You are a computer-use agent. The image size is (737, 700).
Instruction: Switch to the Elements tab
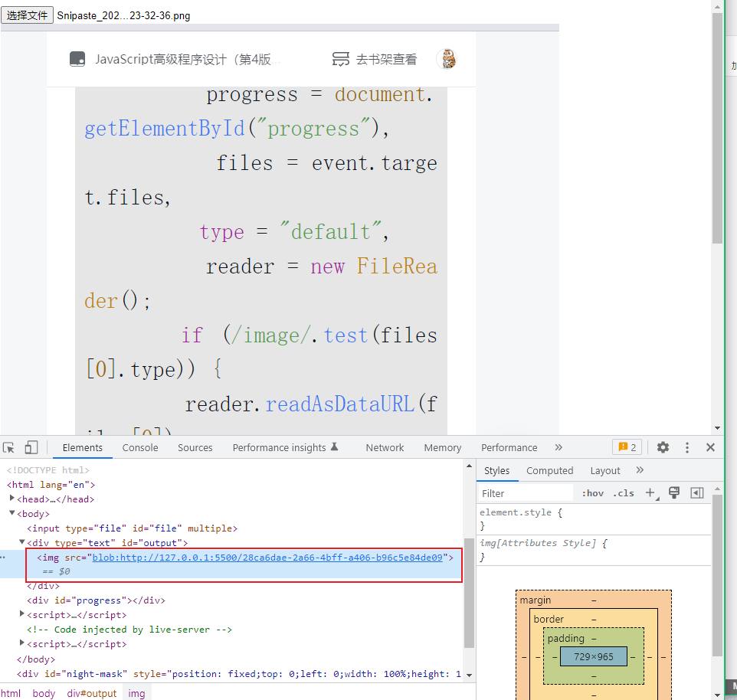82,448
